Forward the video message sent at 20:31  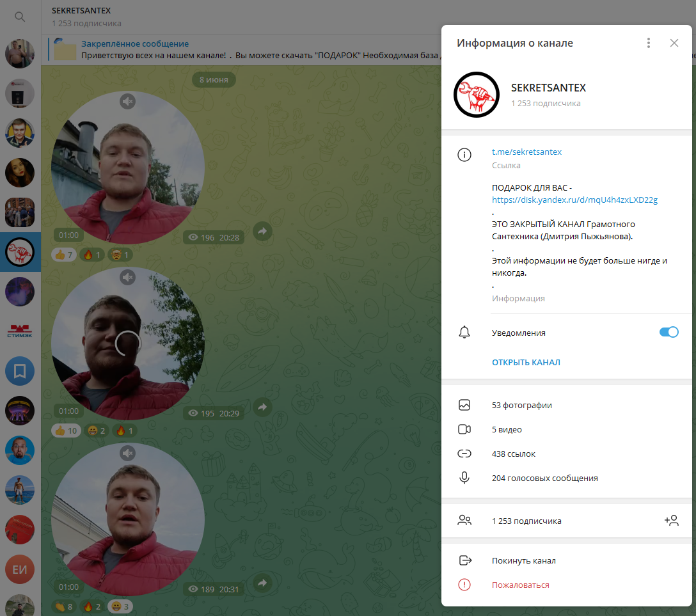coord(263,583)
